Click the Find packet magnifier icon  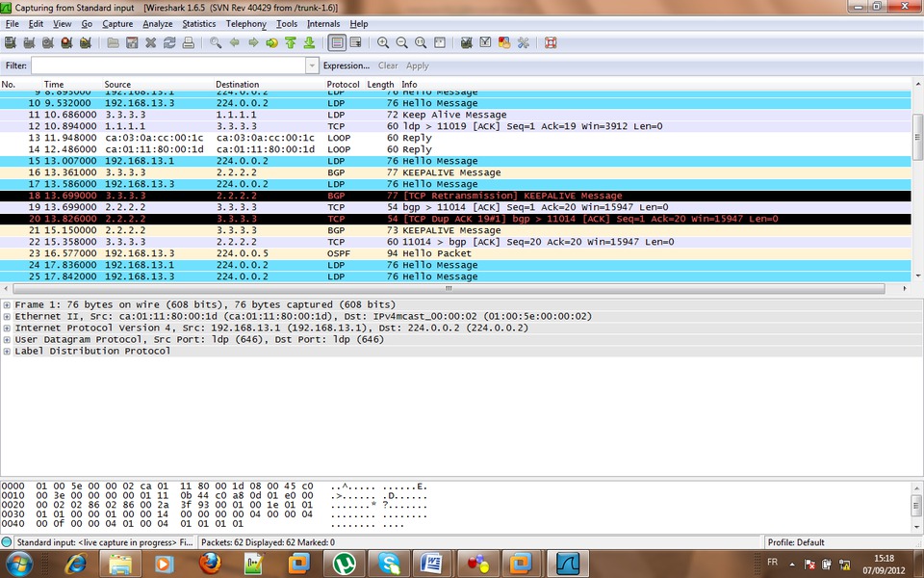(x=216, y=42)
